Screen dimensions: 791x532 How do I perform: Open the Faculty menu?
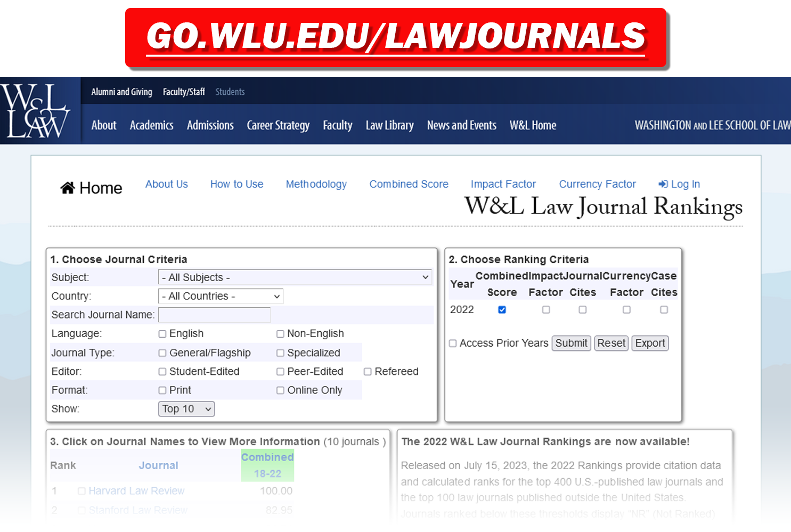338,126
